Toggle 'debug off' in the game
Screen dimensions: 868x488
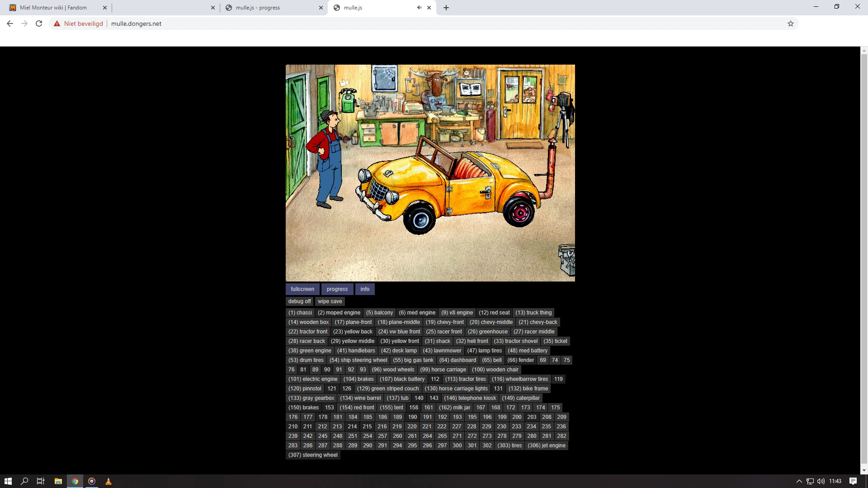click(299, 301)
